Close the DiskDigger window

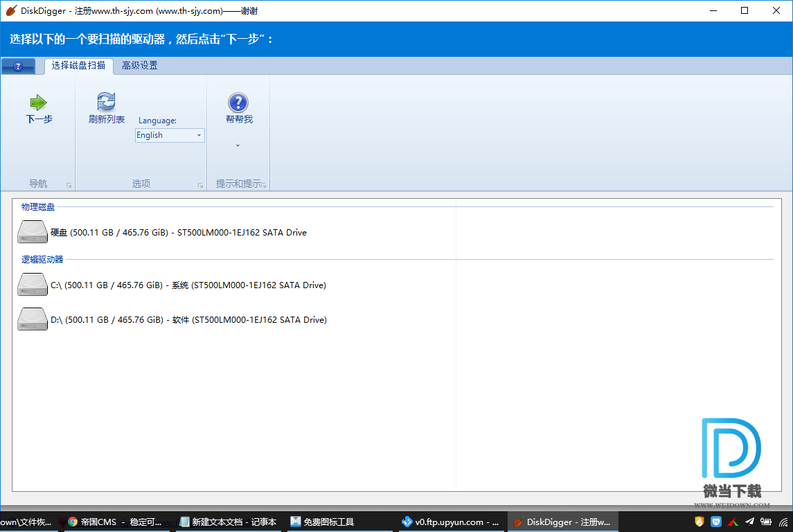(776, 10)
